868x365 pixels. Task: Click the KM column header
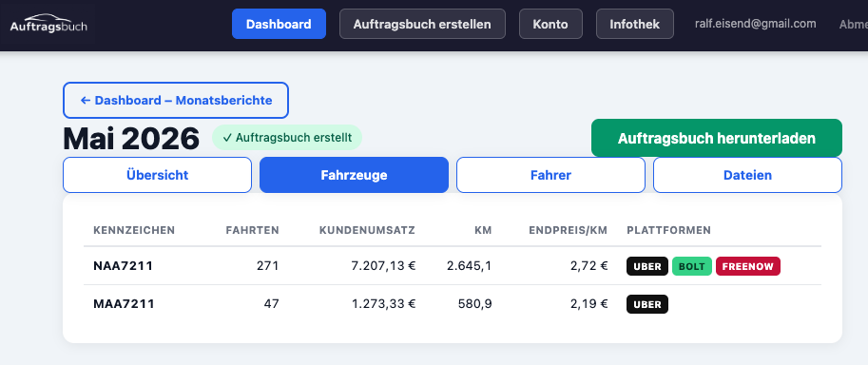pyautogui.click(x=483, y=230)
